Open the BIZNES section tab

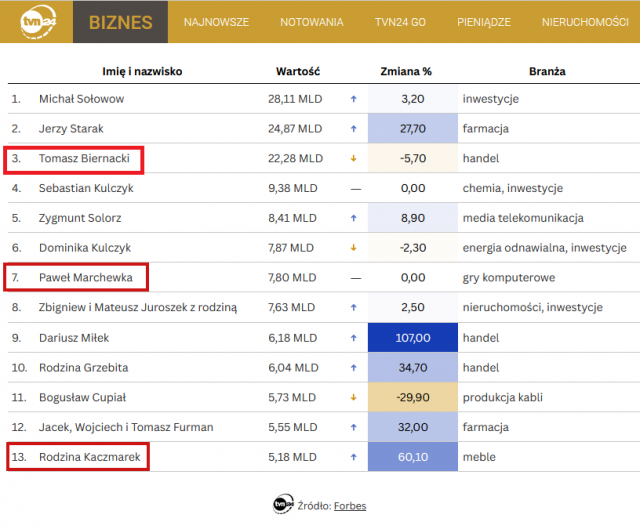pos(120,22)
